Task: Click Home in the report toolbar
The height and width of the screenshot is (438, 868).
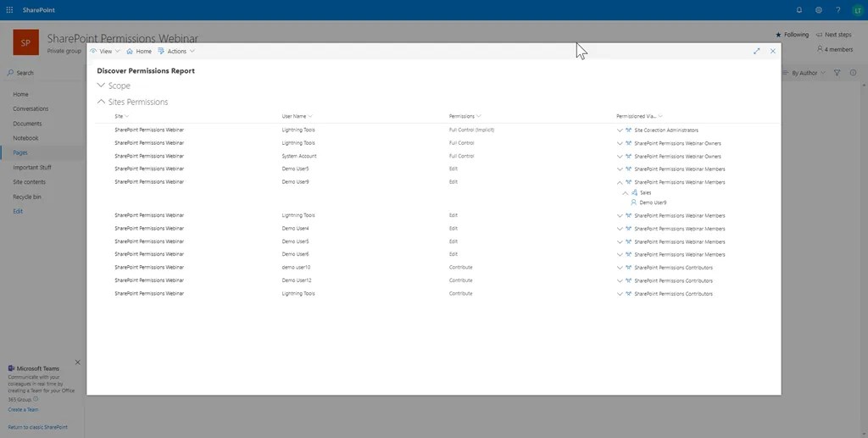Action: tap(139, 51)
